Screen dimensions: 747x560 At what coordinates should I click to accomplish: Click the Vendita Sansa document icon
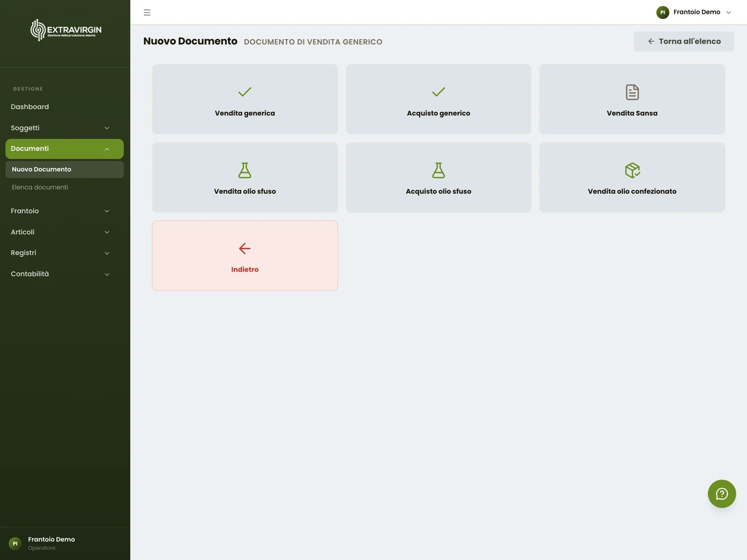pos(632,92)
